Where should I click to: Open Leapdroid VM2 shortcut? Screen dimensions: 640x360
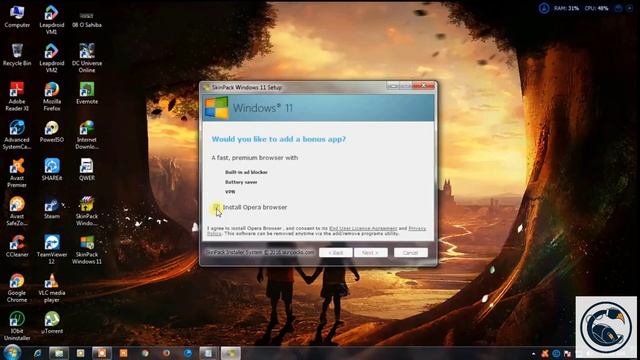(52, 58)
